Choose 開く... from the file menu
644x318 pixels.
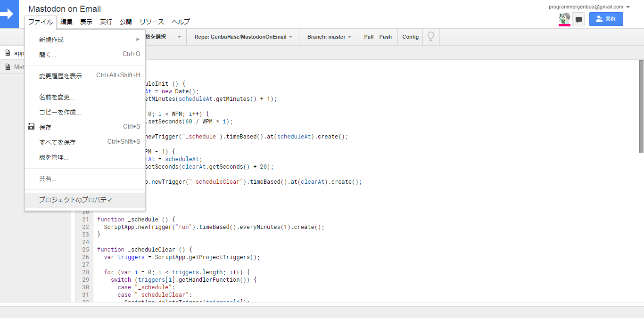point(85,55)
